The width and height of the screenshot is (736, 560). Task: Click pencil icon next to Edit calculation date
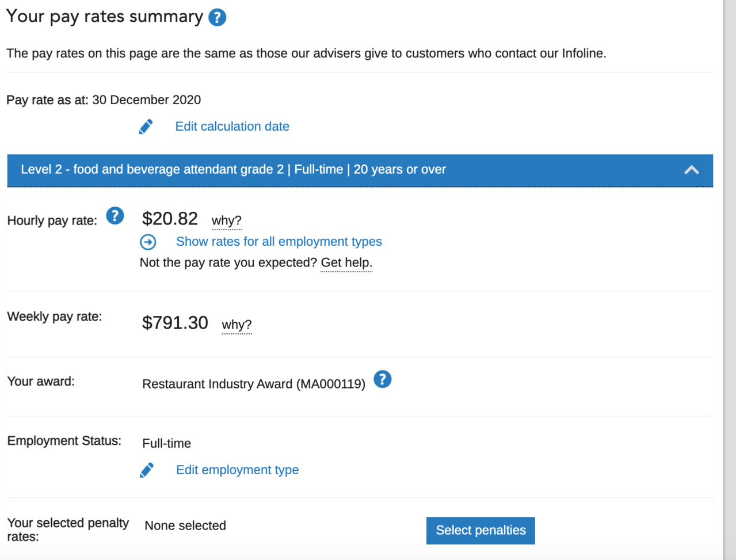146,127
